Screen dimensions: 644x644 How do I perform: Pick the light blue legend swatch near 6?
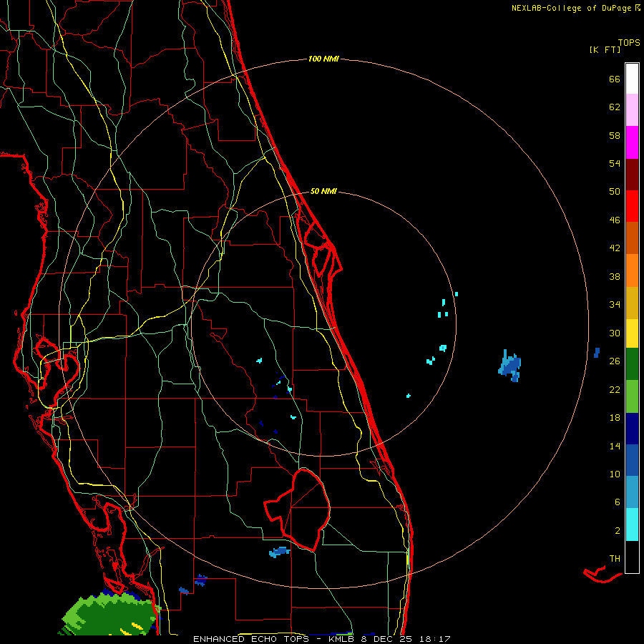click(632, 492)
